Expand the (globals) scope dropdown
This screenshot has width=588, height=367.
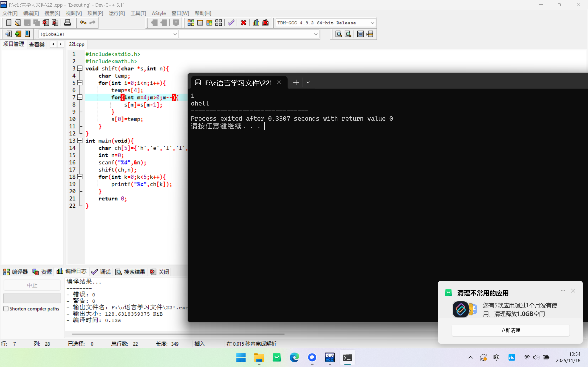tap(175, 34)
